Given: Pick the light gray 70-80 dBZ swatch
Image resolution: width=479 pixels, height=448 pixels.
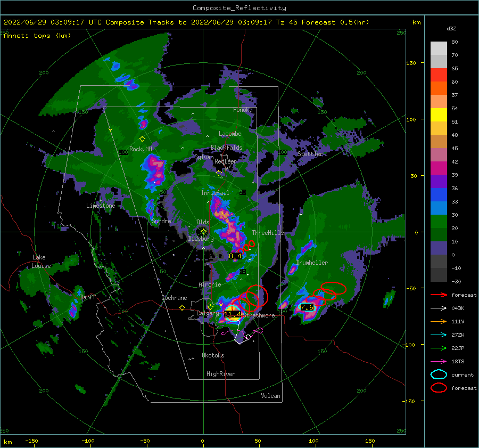Looking at the screenshot, I should 439,48.
